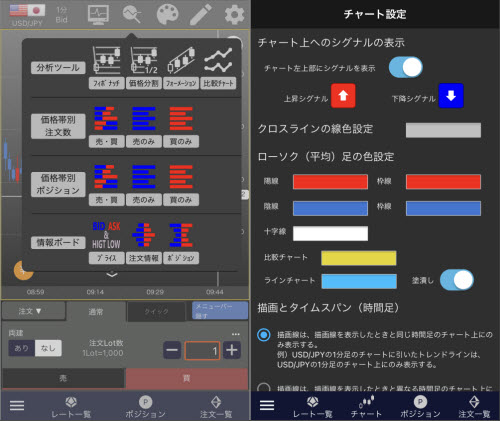
Task: Open レート一覧 in left bottom navigation
Action: point(71,407)
